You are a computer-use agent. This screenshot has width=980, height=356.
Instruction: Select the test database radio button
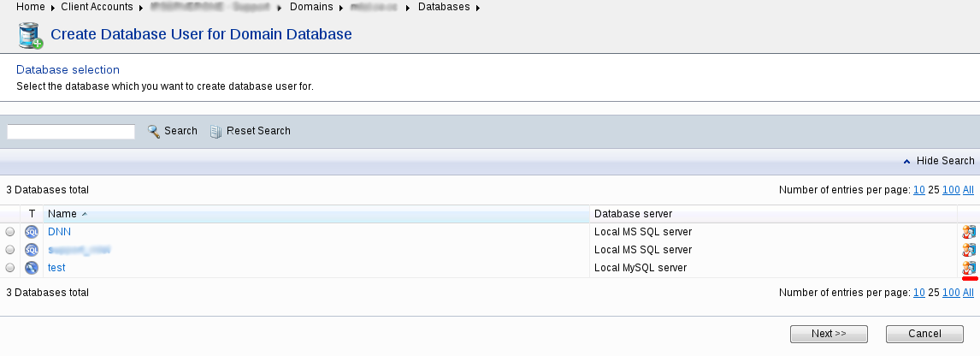click(10, 268)
